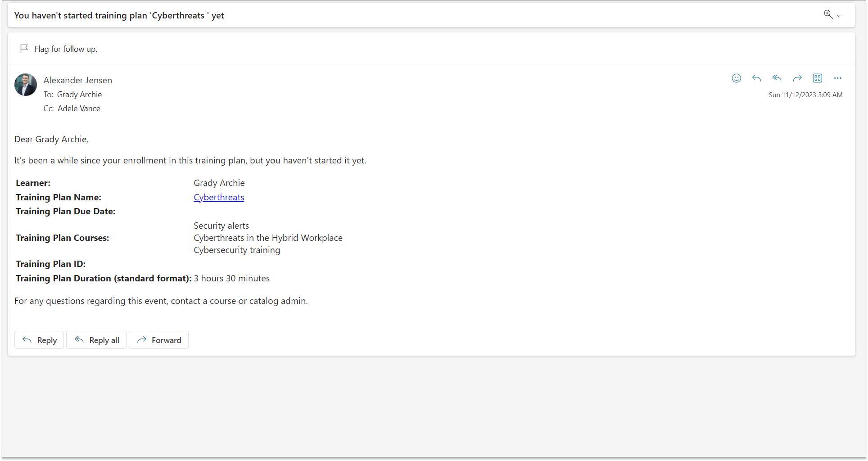Click the Reply arrow icon in header
Viewport: 868px width, 461px height.
click(757, 78)
